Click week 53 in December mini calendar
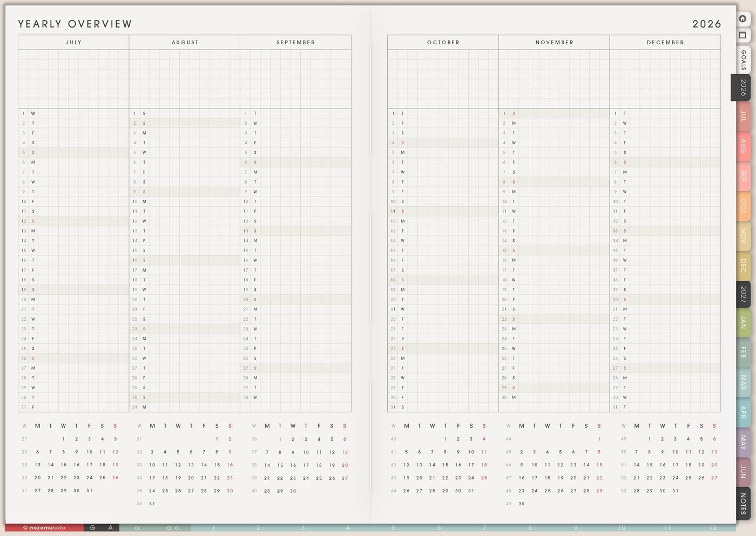 point(624,491)
